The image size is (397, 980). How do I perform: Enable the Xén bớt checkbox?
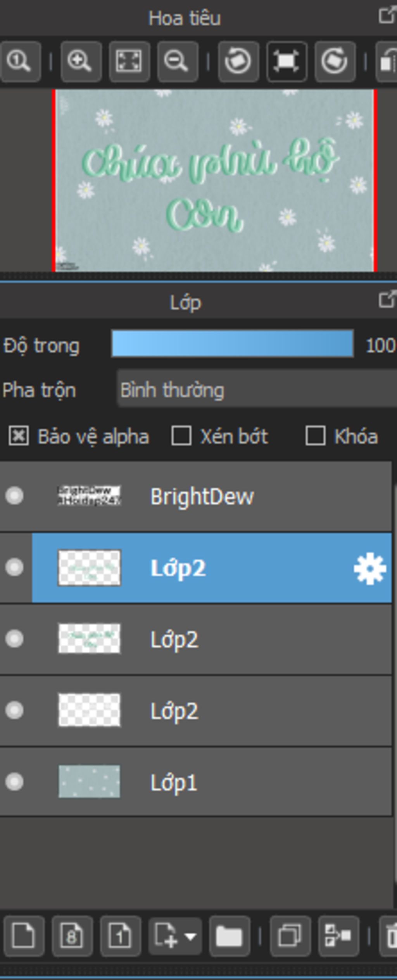[181, 436]
